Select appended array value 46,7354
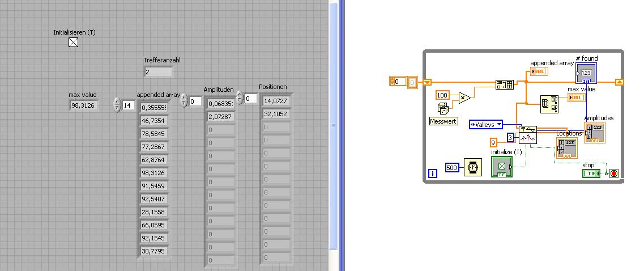Image resolution: width=644 pixels, height=271 pixels. 154,121
